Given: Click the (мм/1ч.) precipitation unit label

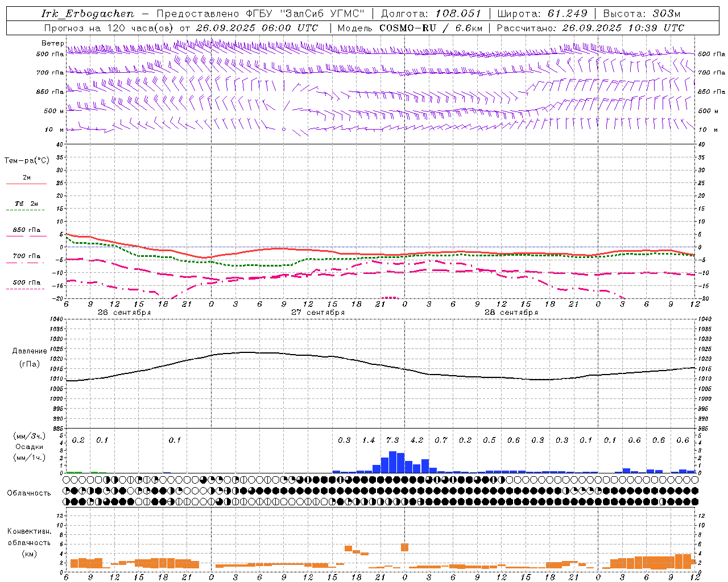Looking at the screenshot, I should coord(29,458).
